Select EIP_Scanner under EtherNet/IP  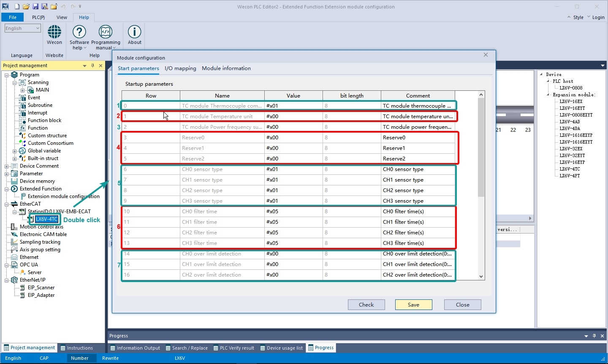point(41,288)
